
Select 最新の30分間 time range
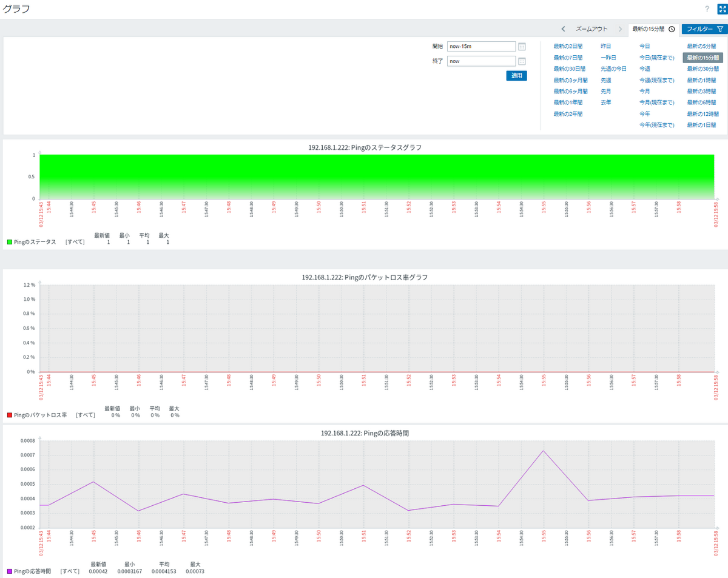pyautogui.click(x=703, y=69)
